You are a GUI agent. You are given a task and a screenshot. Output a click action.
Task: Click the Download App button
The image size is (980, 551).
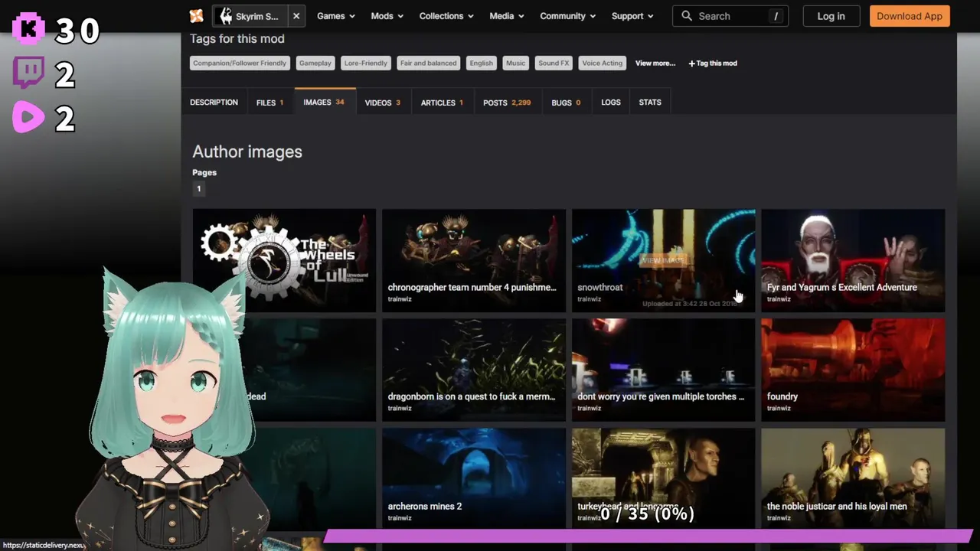pyautogui.click(x=910, y=16)
